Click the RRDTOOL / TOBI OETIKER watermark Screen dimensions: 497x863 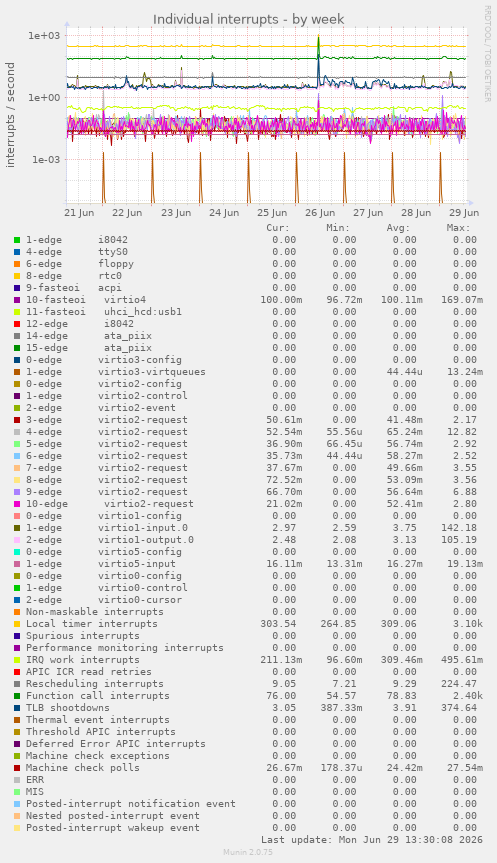point(487,53)
